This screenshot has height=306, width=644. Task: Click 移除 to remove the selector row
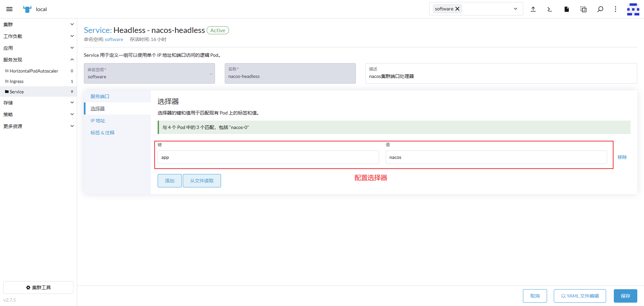(622, 157)
